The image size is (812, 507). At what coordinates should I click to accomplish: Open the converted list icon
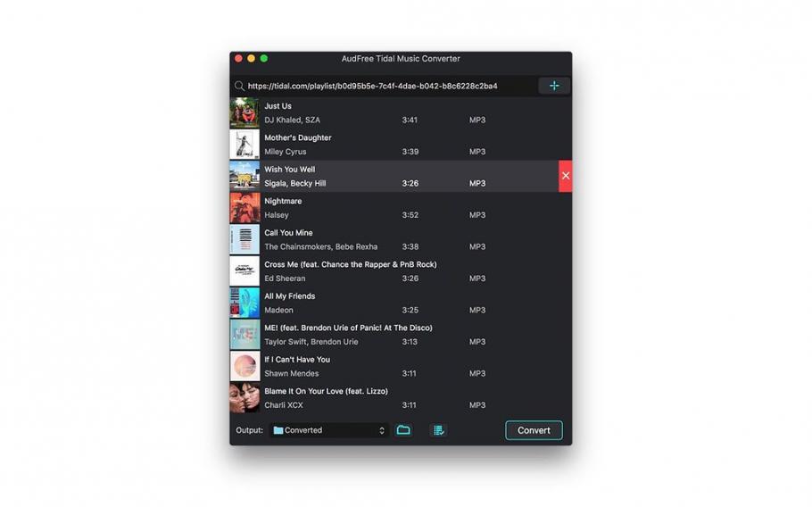[439, 430]
